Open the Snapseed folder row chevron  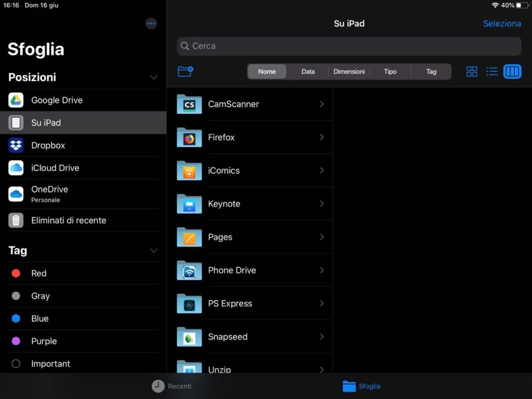tap(322, 337)
